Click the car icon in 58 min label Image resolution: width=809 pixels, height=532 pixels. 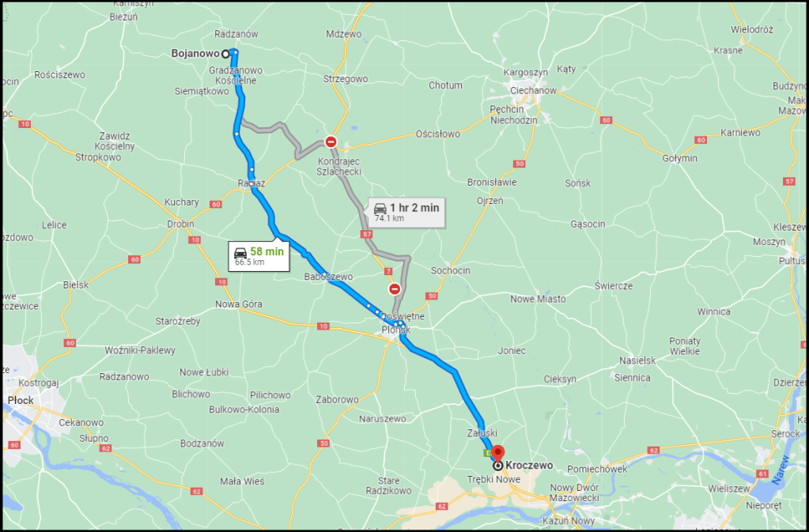point(240,253)
